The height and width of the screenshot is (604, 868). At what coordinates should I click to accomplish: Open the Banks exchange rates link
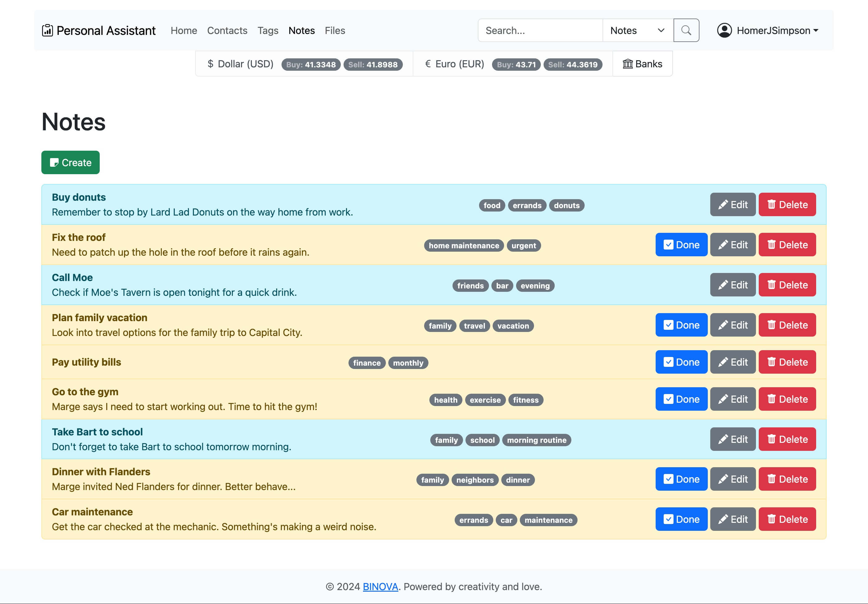pos(642,64)
